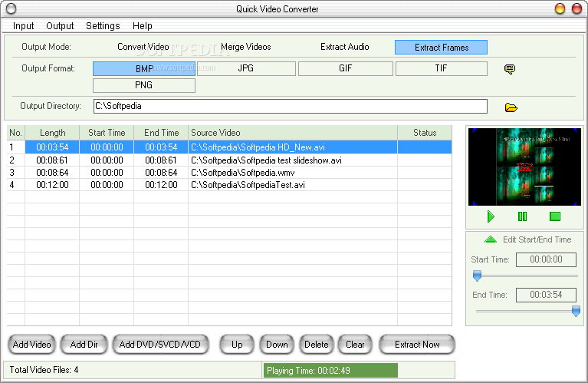
Task: Select Convert Video output mode
Action: coord(143,47)
